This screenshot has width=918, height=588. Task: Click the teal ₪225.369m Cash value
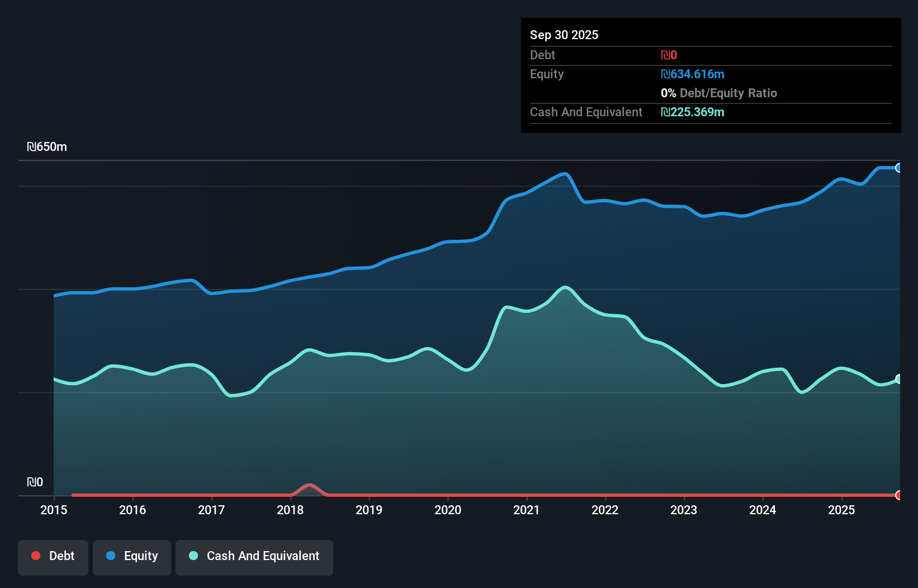(x=693, y=112)
